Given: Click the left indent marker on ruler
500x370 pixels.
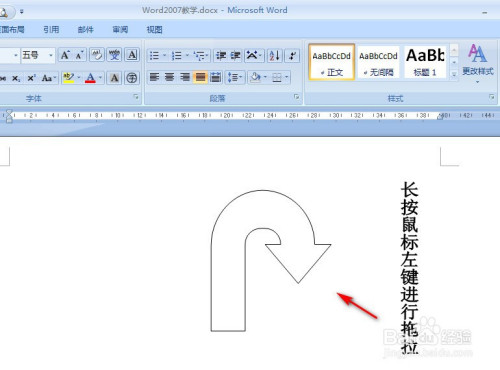Looking at the screenshot, I should tap(9, 116).
